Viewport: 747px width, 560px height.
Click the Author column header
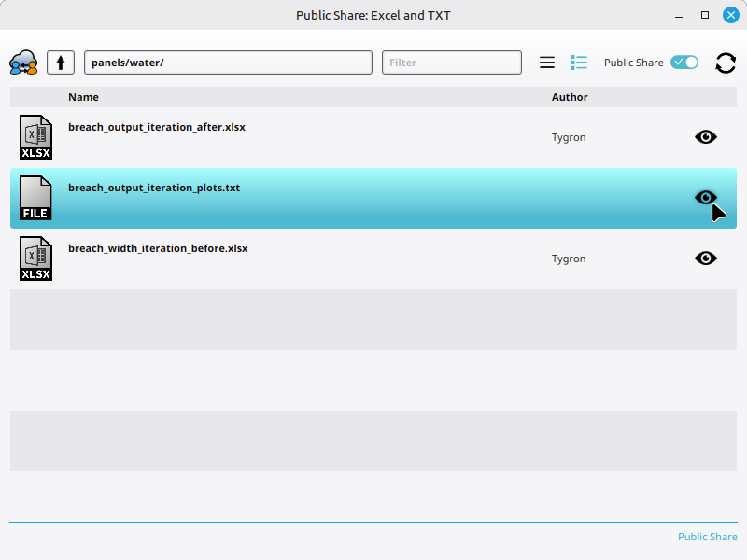[570, 97]
